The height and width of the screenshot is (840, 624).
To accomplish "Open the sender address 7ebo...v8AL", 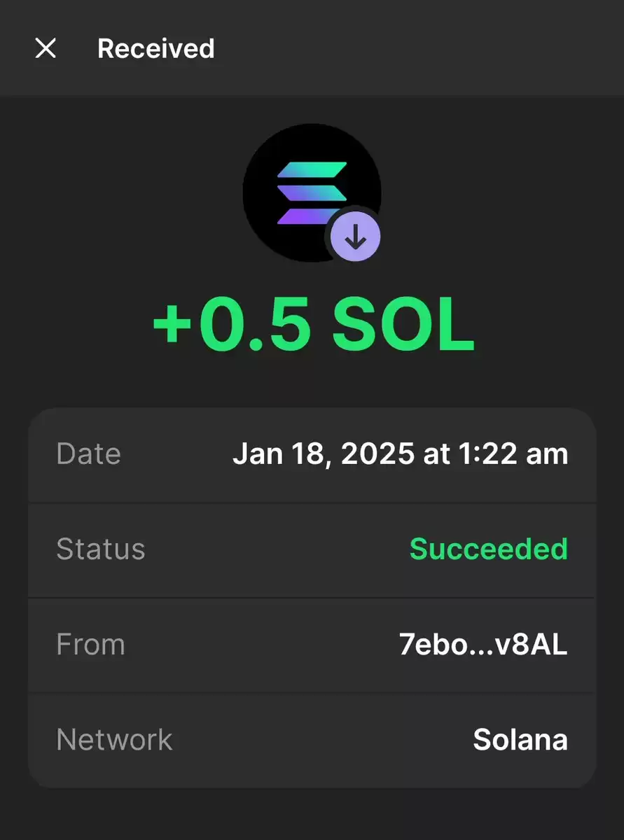I will 483,645.
